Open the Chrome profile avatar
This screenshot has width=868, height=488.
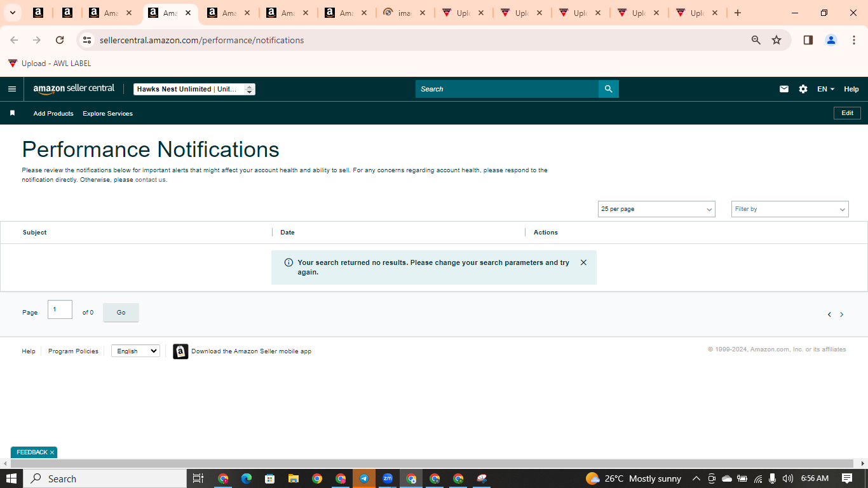pyautogui.click(x=831, y=40)
